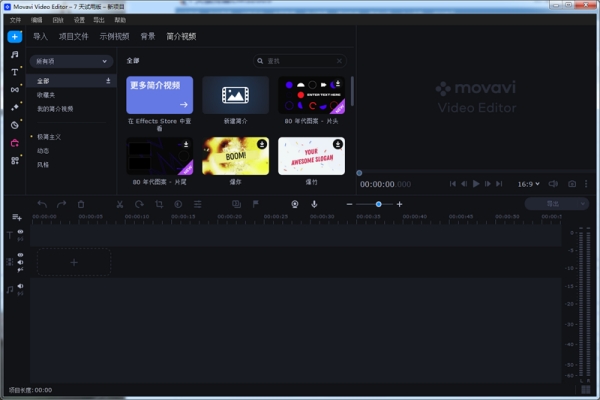600x400 pixels.
Task: Click the timeline zoom slider handle
Action: point(378,204)
